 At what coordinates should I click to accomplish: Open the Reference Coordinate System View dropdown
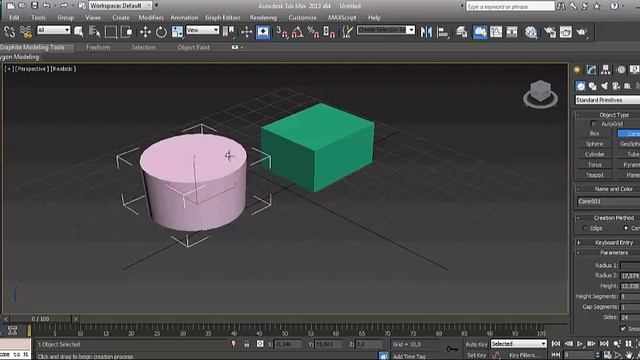[203, 30]
